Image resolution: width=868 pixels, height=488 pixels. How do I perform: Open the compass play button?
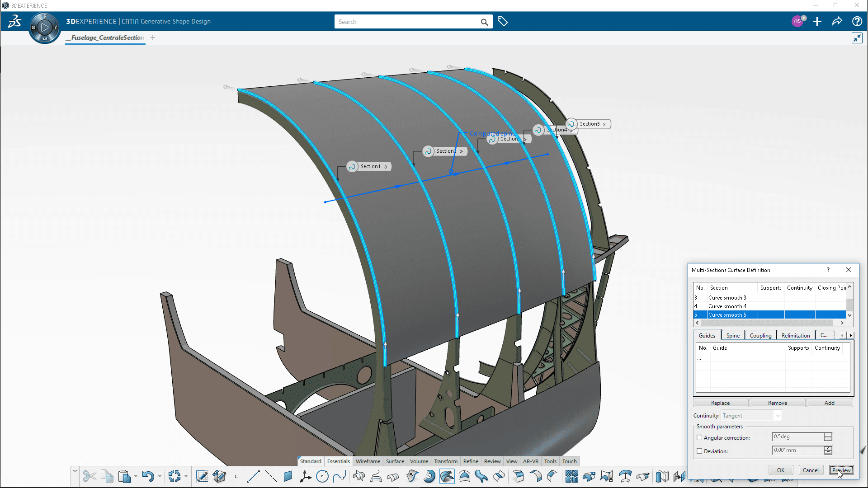[x=44, y=28]
